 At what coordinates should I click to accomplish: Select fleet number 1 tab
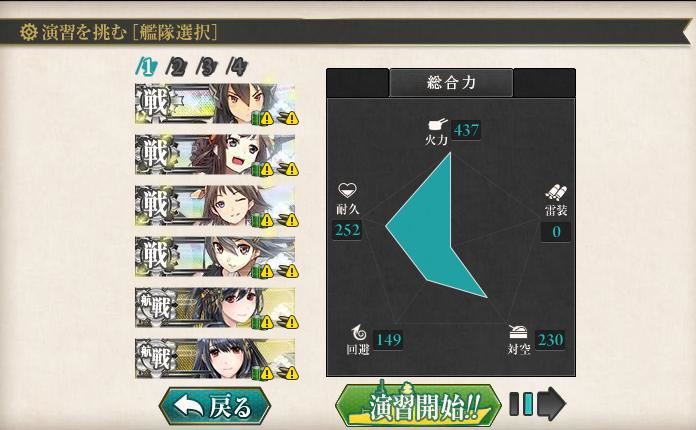tap(147, 67)
